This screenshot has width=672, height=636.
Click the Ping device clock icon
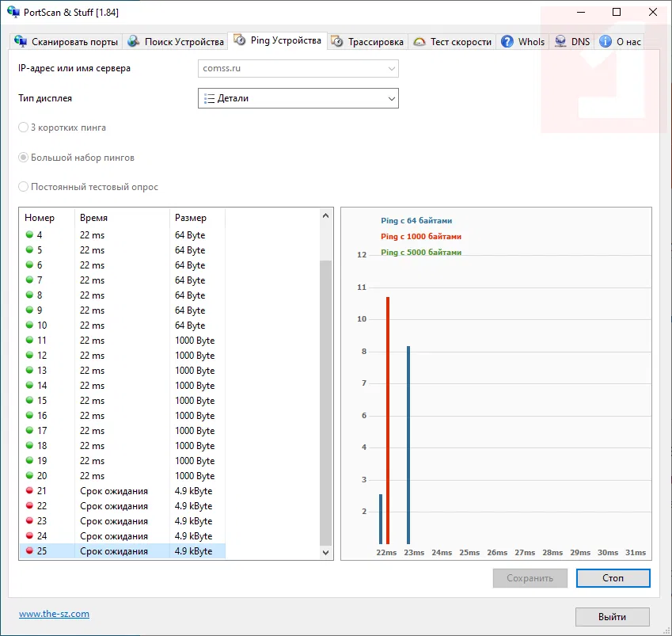239,40
